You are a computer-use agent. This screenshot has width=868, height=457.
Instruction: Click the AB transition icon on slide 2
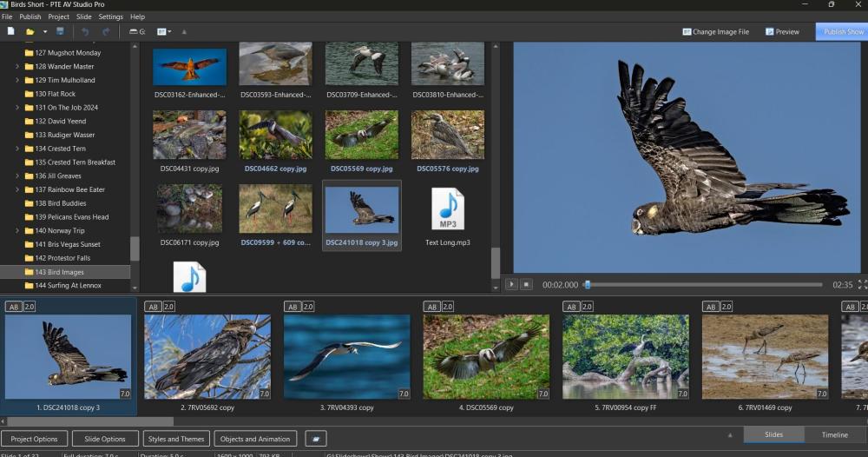point(153,307)
